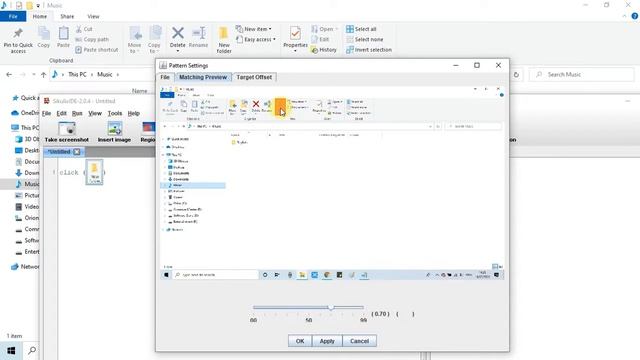This screenshot has height=360, width=640.
Task: Expand the Open dropdown in ribbon
Action: click(337, 29)
